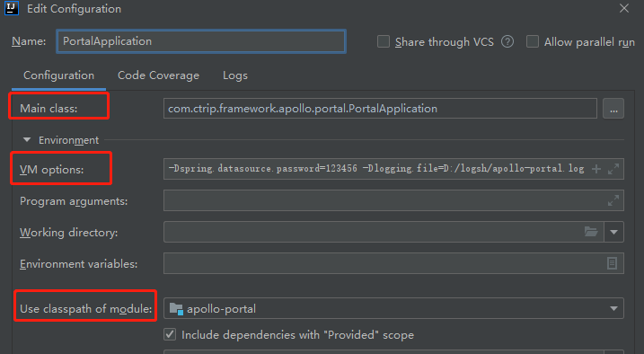This screenshot has height=354, width=644.
Task: Enable Allow parallel run checkbox
Action: click(x=533, y=41)
